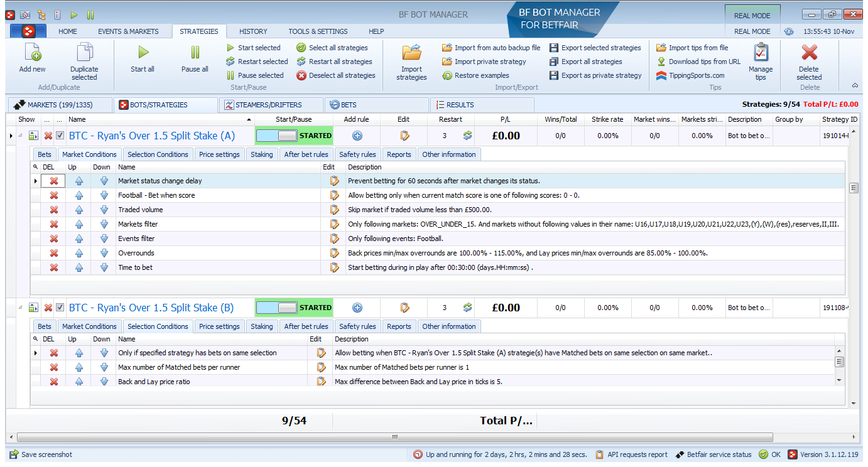The height and width of the screenshot is (467, 868).
Task: Delete strategy (A) with red X icon
Action: 48,136
